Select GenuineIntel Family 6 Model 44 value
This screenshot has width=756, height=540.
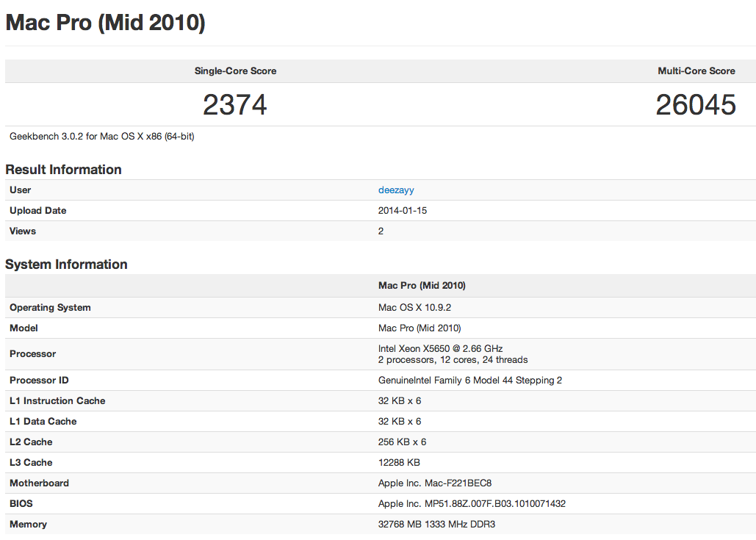tap(470, 381)
